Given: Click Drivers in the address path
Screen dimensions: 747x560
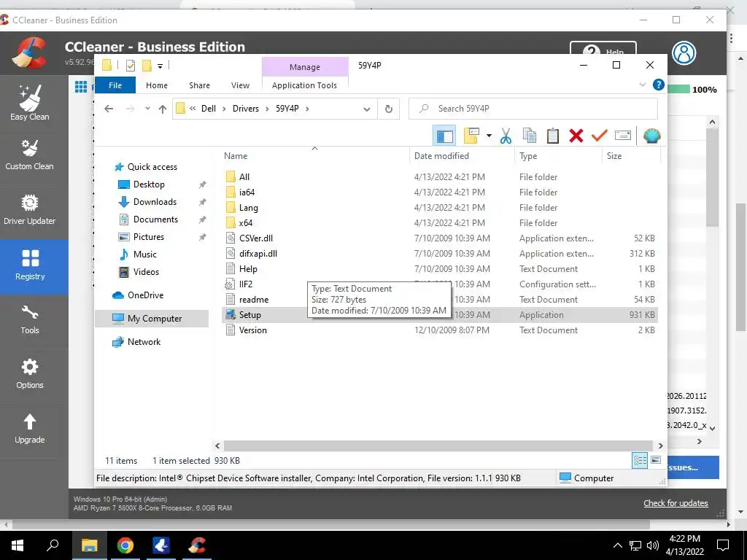Looking at the screenshot, I should tap(246, 109).
